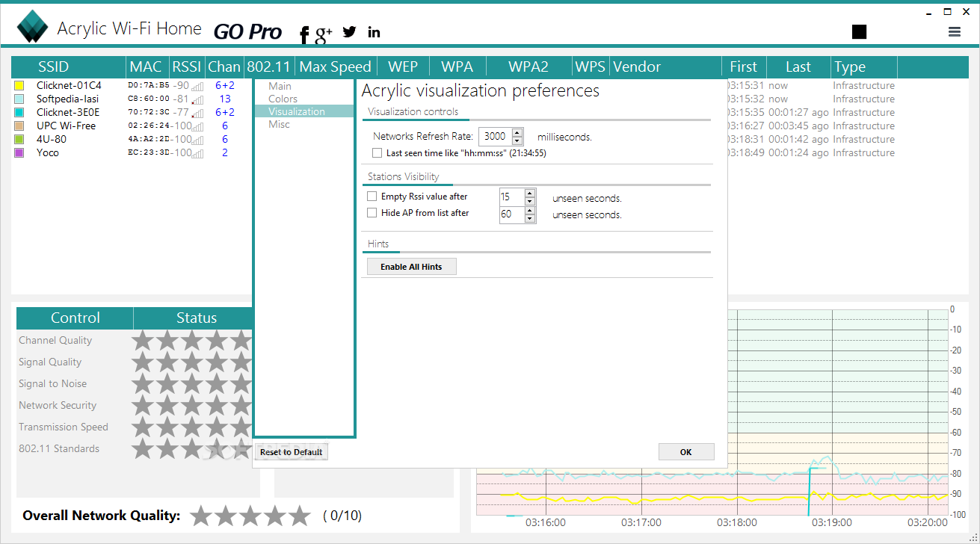Click the tan swatch for UPC Wi-Free
This screenshot has width=980, height=544.
tap(19, 126)
